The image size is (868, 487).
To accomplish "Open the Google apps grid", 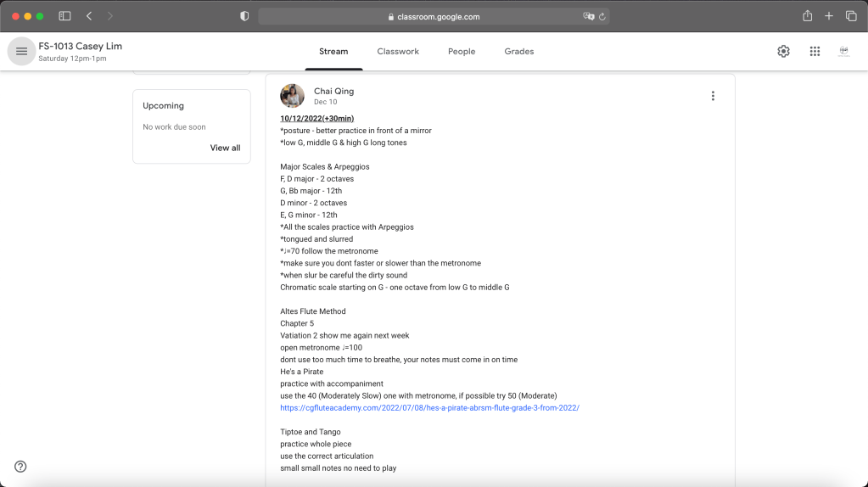I will [x=815, y=52].
